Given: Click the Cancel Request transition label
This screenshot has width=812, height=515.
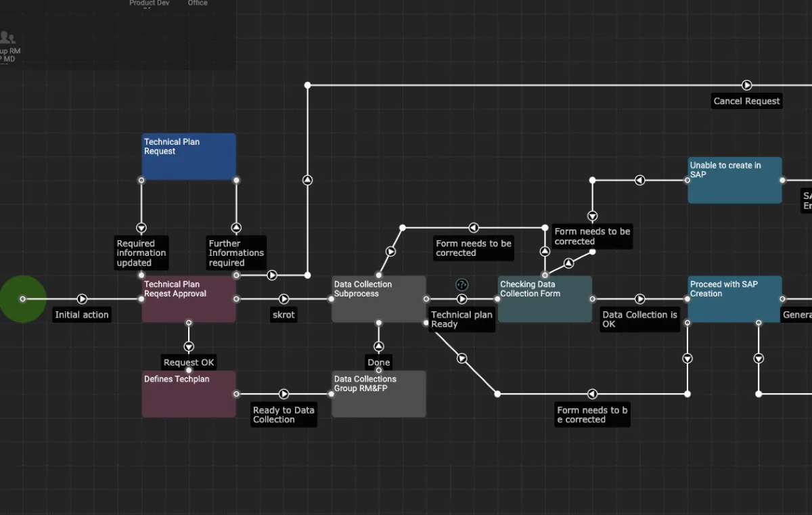Looking at the screenshot, I should pyautogui.click(x=746, y=102).
